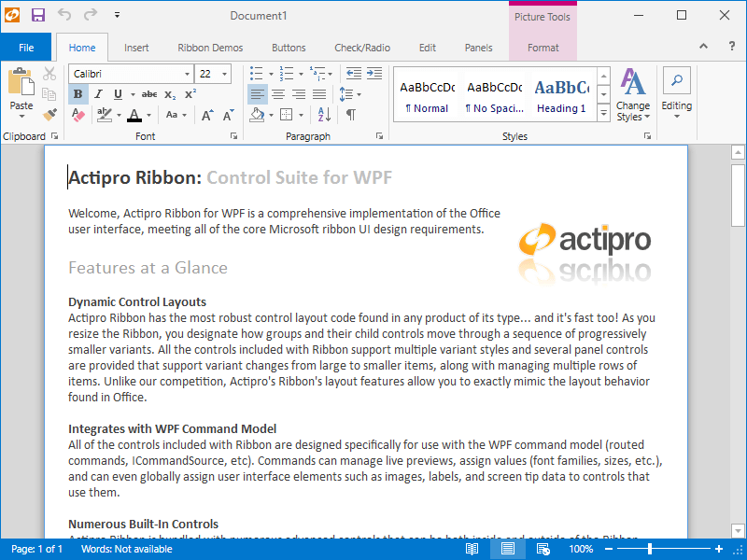Open underline style dropdown arrow
The height and width of the screenshot is (560, 747).
[x=133, y=94]
